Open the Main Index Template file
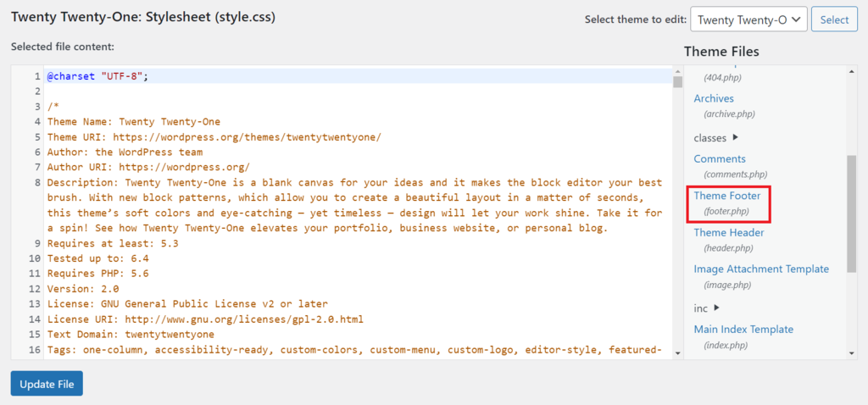The image size is (868, 405). [x=743, y=330]
